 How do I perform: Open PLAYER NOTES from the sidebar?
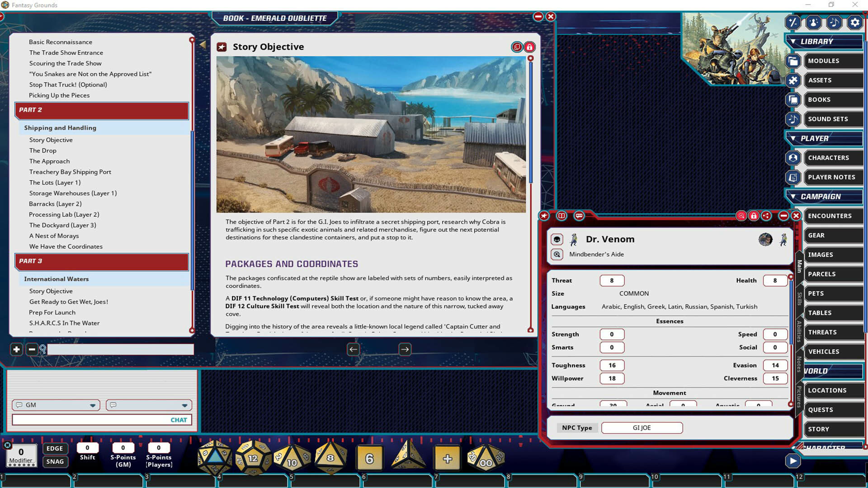point(832,177)
